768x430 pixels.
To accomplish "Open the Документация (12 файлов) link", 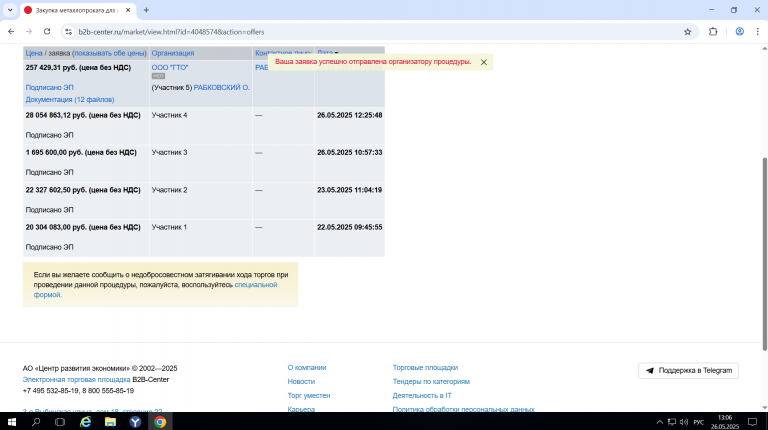I will click(x=70, y=99).
